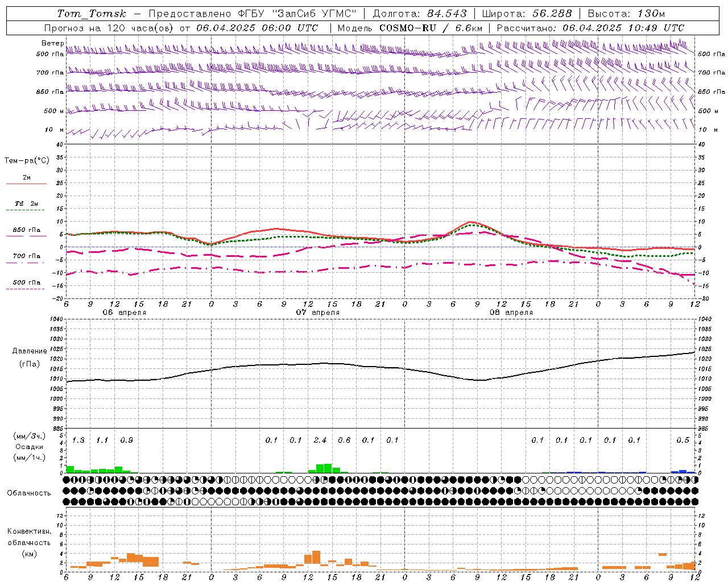Click the '1.3' precipitation total value

[78, 440]
